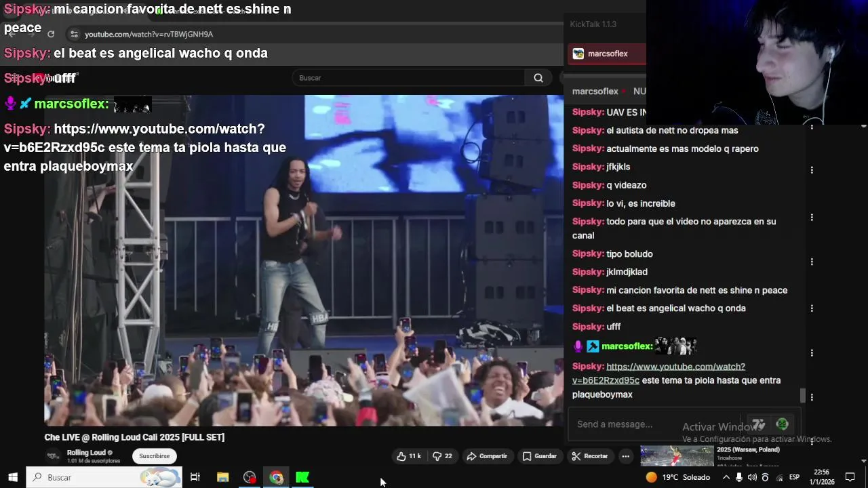Open the clock showing 22:56
The height and width of the screenshot is (488, 868).
click(x=821, y=477)
